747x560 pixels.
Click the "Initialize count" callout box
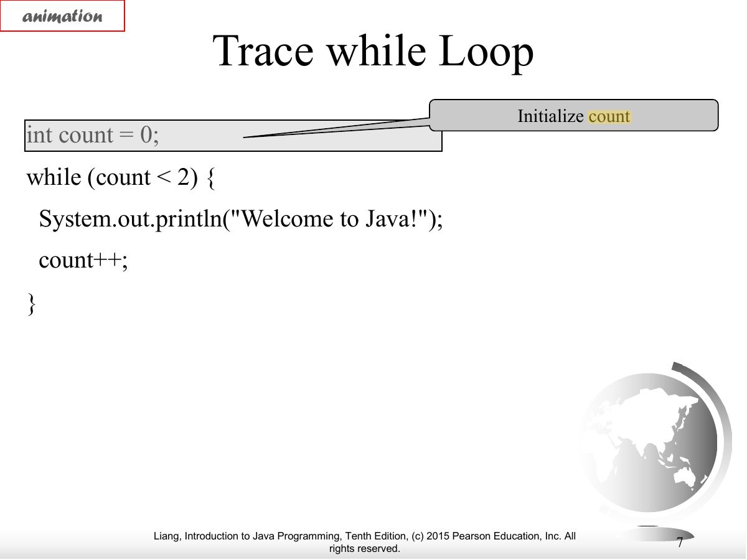coord(574,115)
